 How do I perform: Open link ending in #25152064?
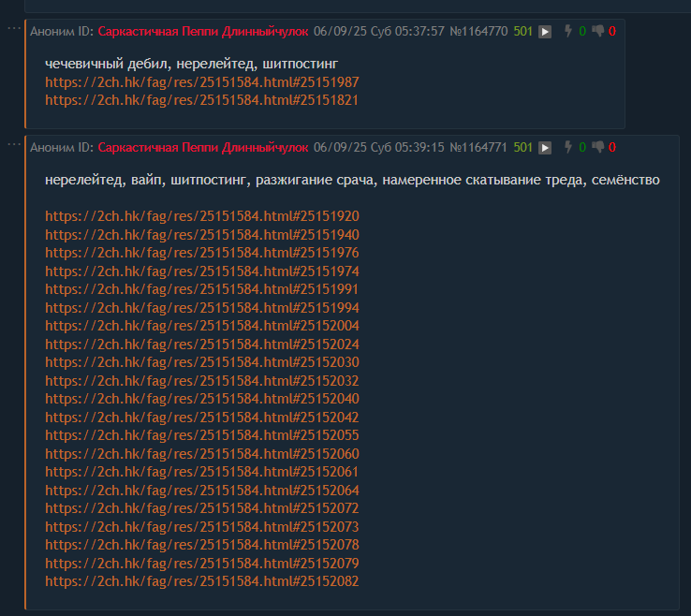point(202,491)
